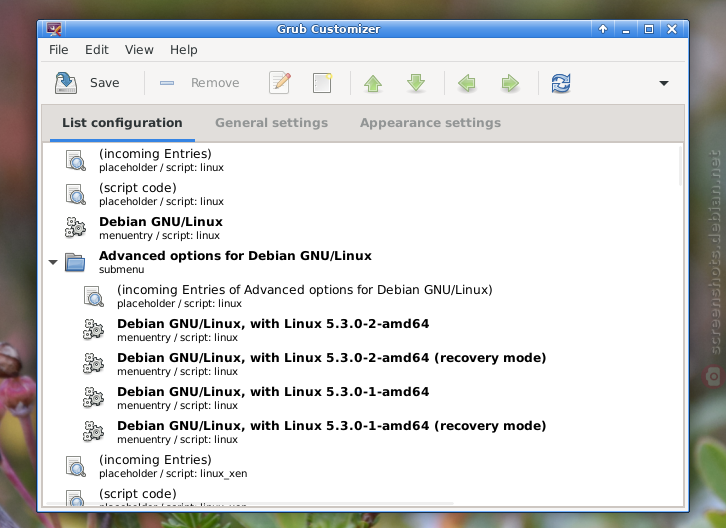Screen dimensions: 726x528
Task: Click the Remove entry minus icon
Action: (x=167, y=83)
